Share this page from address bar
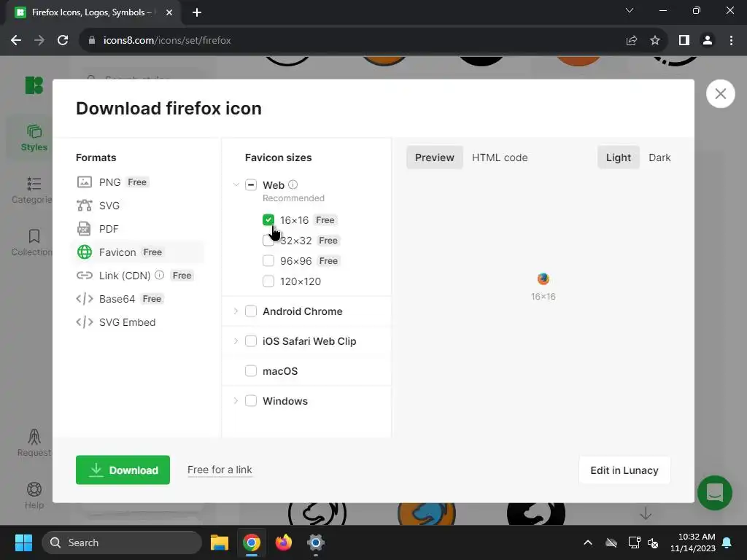The height and width of the screenshot is (560, 747). 632,41
